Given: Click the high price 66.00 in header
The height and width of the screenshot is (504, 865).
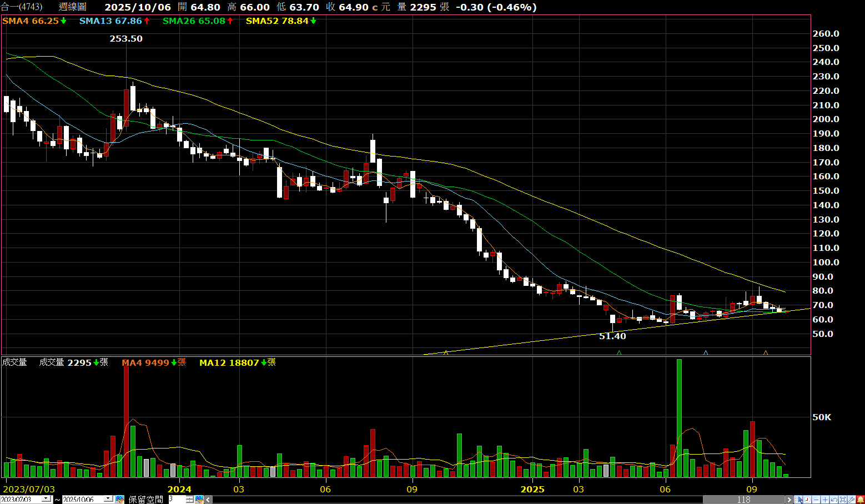Looking at the screenshot, I should (255, 7).
